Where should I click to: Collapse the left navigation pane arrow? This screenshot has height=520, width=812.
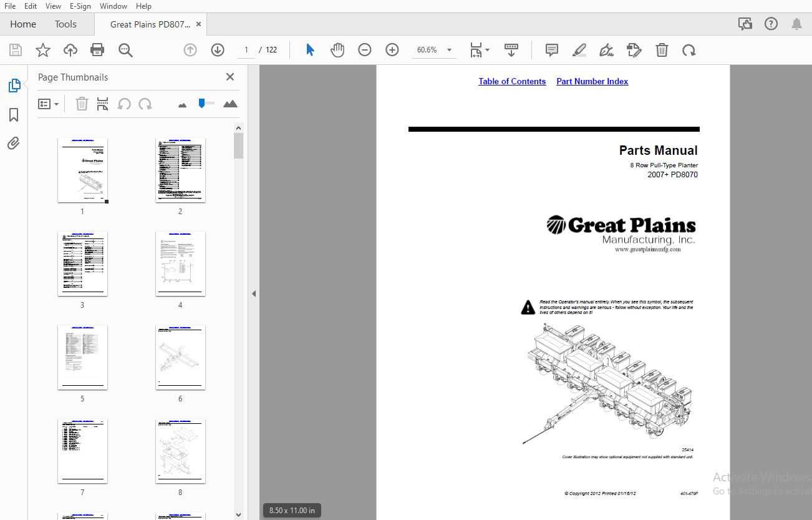click(x=254, y=293)
